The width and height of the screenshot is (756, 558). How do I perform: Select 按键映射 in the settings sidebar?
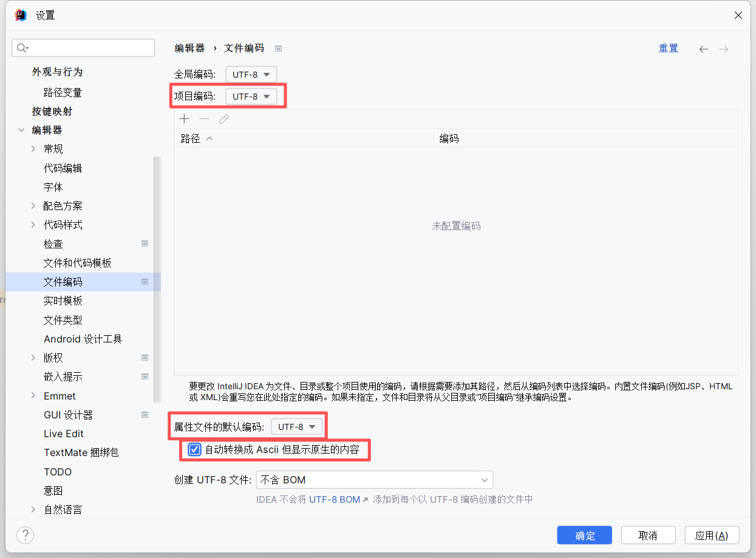pyautogui.click(x=53, y=111)
